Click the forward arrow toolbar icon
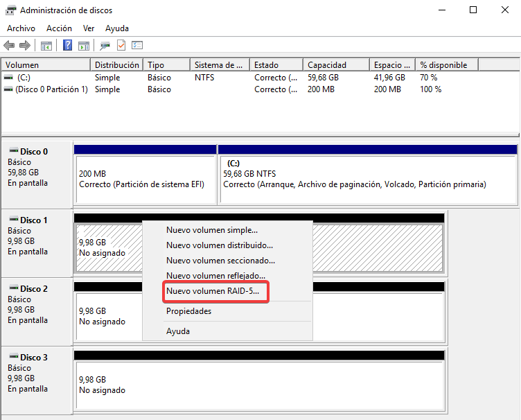The width and height of the screenshot is (521, 420). (25, 46)
